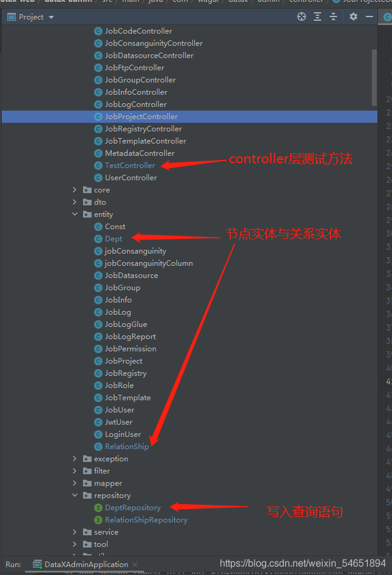Viewport: 392px width, 575px height.
Task: Select the Dept entity class
Action: pos(113,239)
